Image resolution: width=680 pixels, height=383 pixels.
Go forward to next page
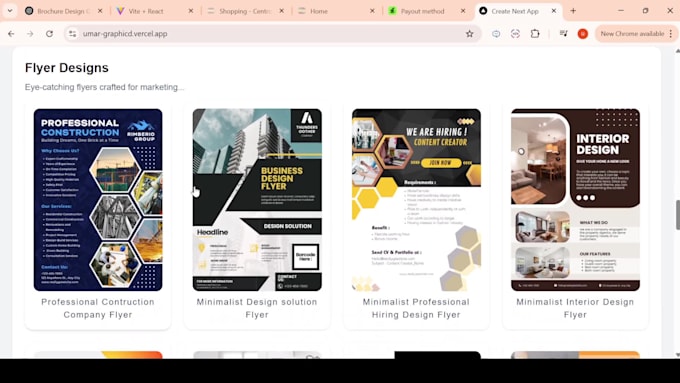tap(30, 33)
